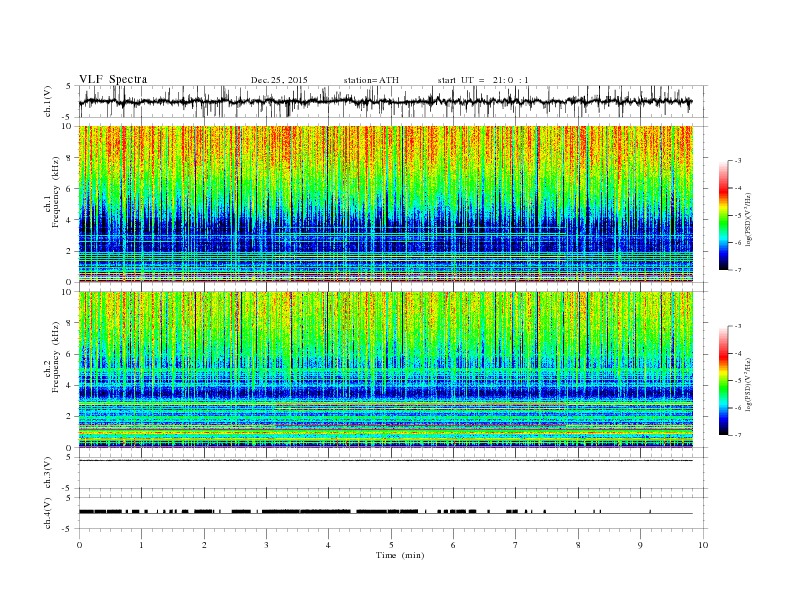This screenshot has height=612, width=792.
Task: Click the upper colorbar's log(PSD)(V²/Hz) label
Action: coord(748,220)
